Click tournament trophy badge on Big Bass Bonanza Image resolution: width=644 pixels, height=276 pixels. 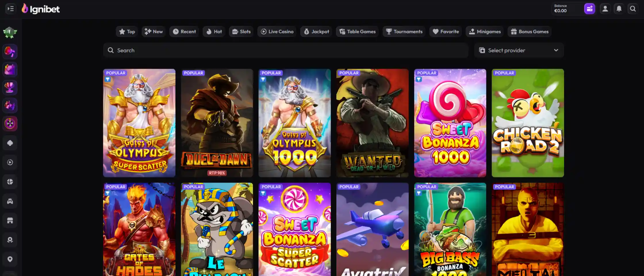tap(419, 193)
